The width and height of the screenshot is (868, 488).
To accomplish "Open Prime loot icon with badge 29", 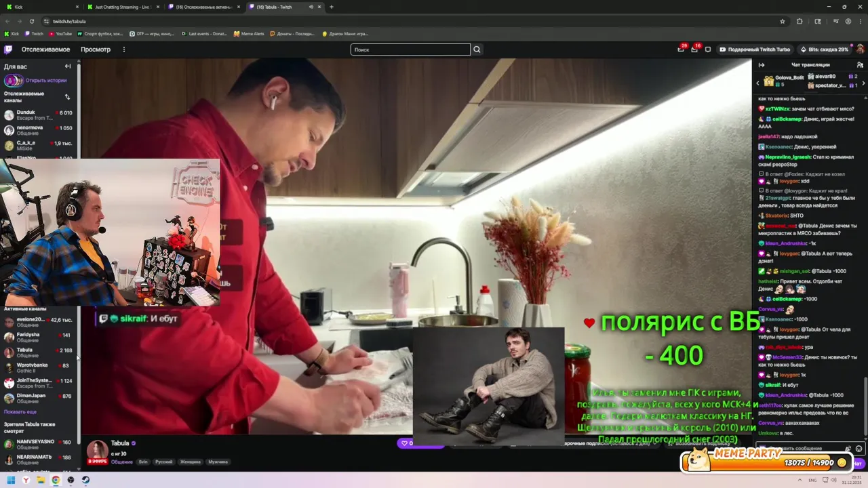I will click(x=681, y=49).
